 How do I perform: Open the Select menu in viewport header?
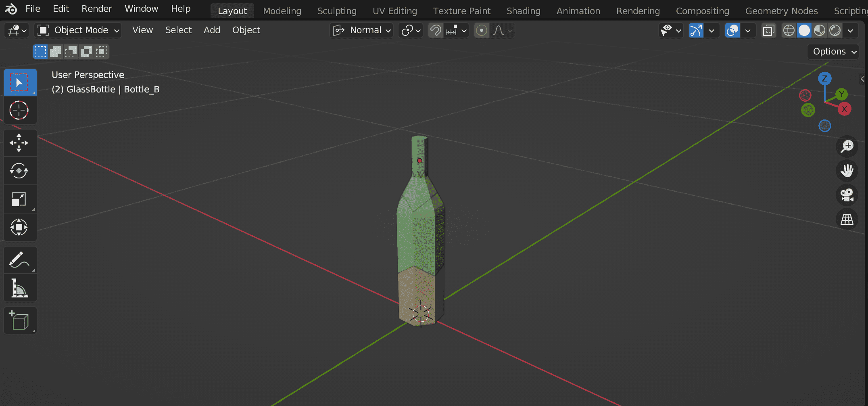[x=178, y=30]
